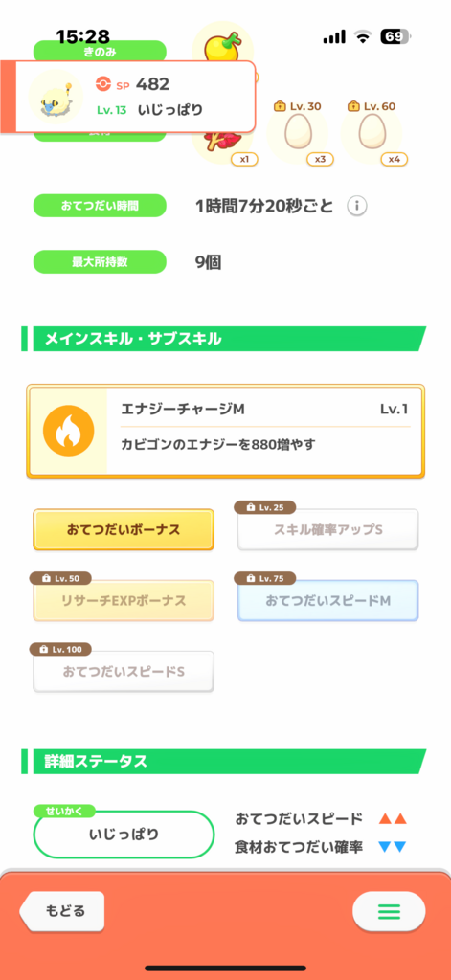Tap locked おてつだいスピードM sub skill
This screenshot has height=980, width=451.
[x=328, y=601]
